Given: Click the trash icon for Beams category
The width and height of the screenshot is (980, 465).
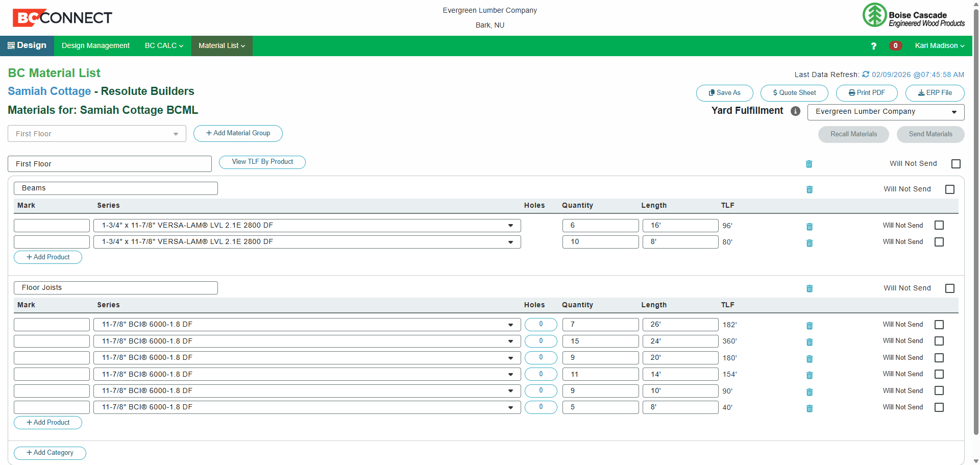Looking at the screenshot, I should (x=810, y=189).
